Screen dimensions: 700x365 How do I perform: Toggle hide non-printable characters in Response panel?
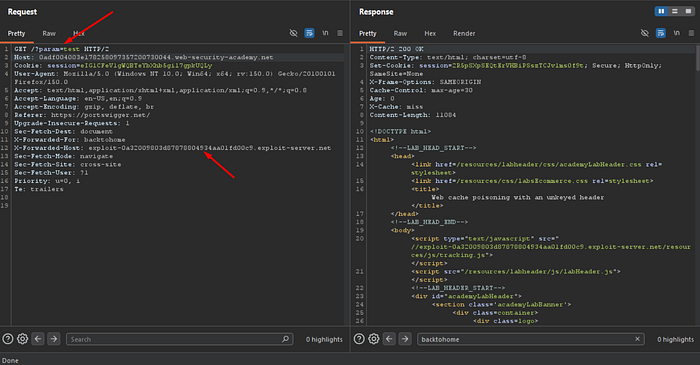[x=645, y=33]
